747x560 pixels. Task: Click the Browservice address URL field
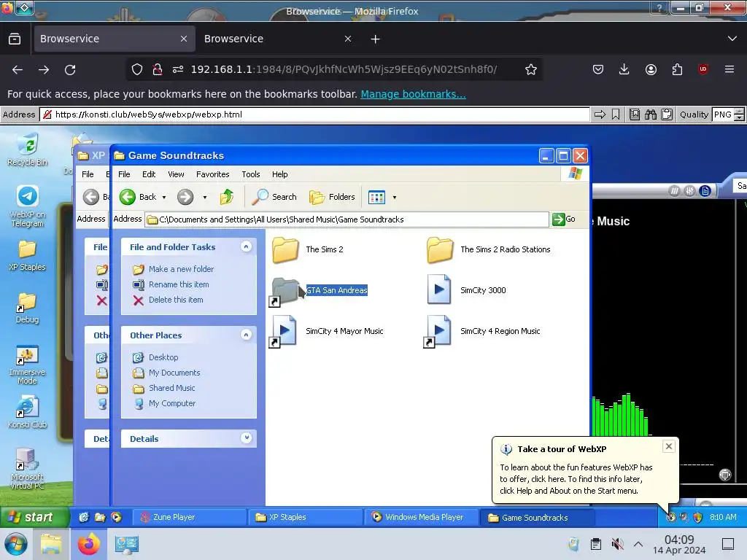click(x=315, y=114)
